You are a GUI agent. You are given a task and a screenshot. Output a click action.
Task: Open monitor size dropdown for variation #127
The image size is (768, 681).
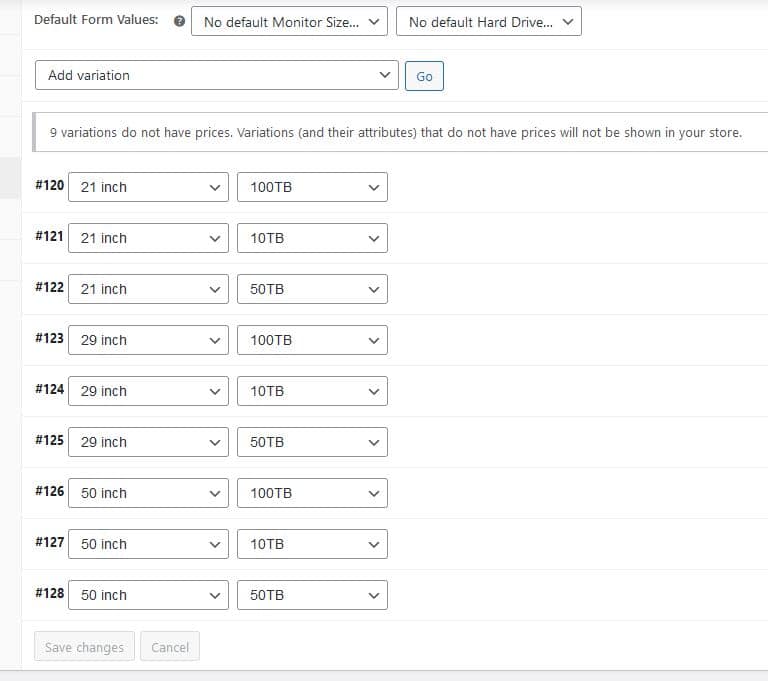(148, 544)
